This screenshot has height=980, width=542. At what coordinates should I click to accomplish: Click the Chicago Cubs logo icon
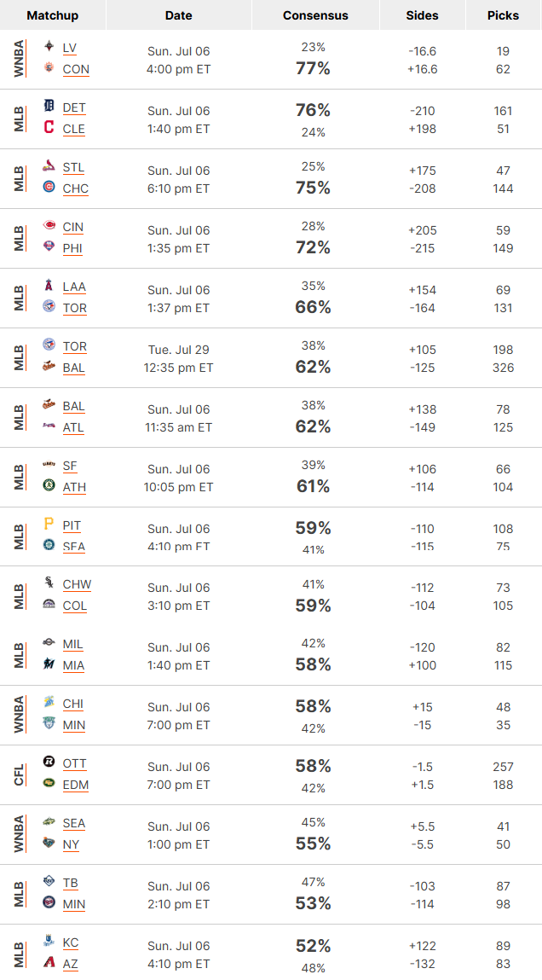point(49,187)
